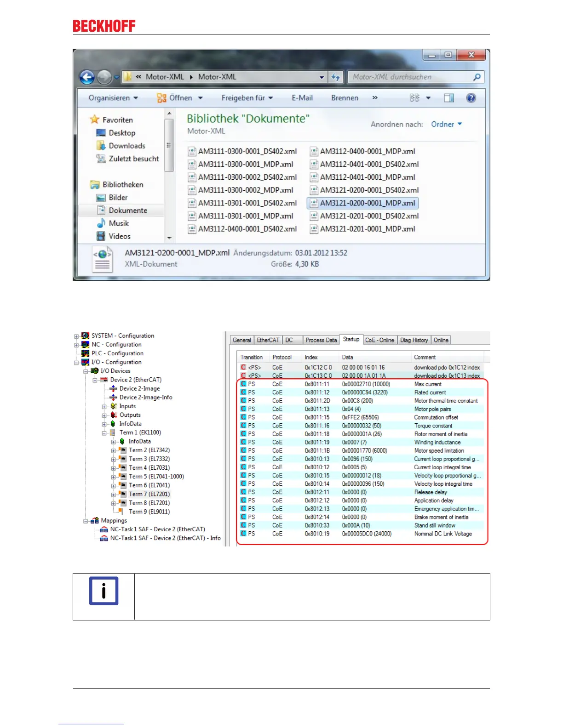This screenshot has width=563, height=728.
Task: Open the Freigeben für menu
Action: point(247,98)
